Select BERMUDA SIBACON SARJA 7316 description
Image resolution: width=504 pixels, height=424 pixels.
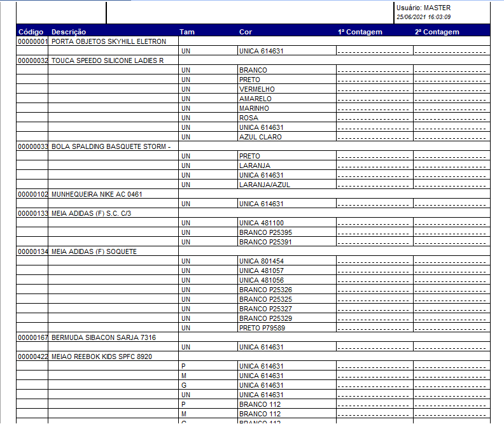pyautogui.click(x=104, y=337)
